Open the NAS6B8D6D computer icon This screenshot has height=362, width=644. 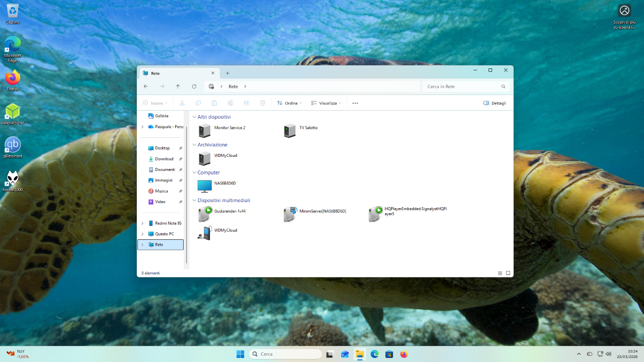[x=205, y=186]
